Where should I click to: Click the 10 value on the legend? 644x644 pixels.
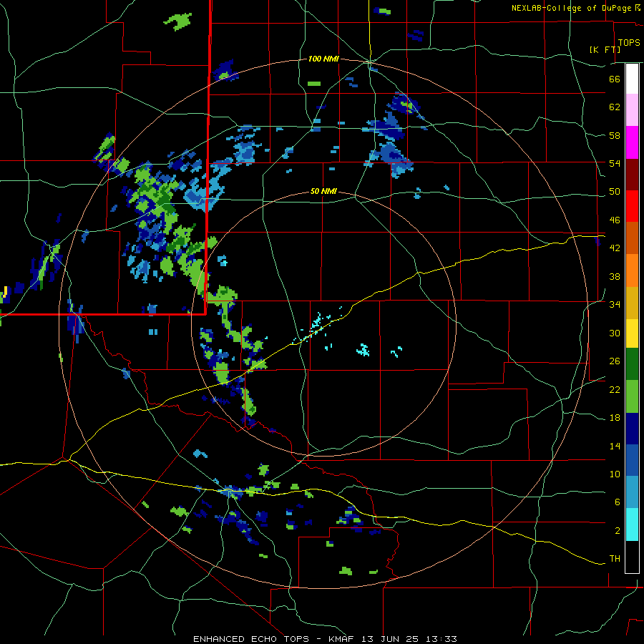pyautogui.click(x=615, y=474)
